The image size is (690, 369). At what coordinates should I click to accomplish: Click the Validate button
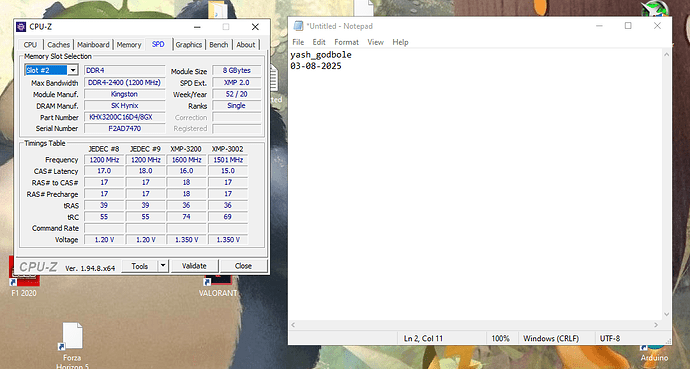click(194, 266)
